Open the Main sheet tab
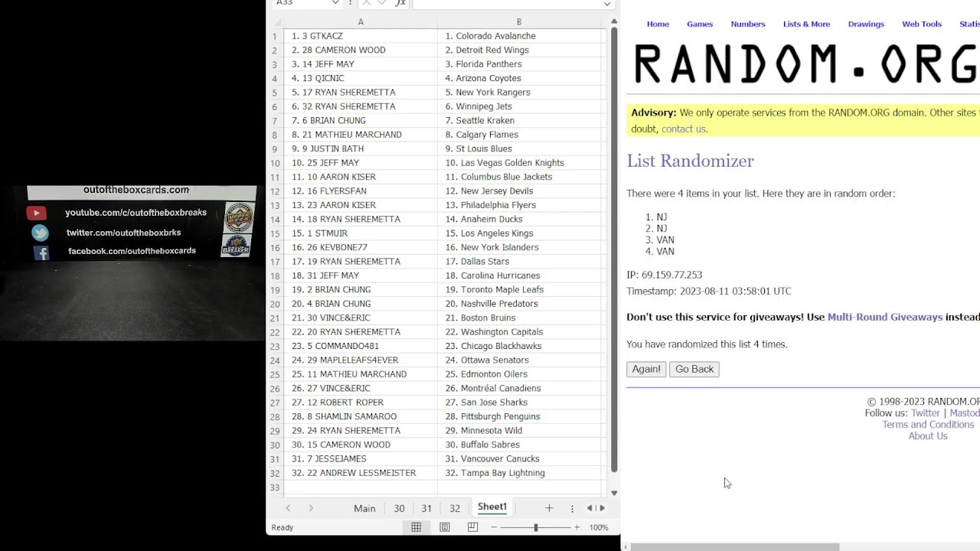 [364, 508]
